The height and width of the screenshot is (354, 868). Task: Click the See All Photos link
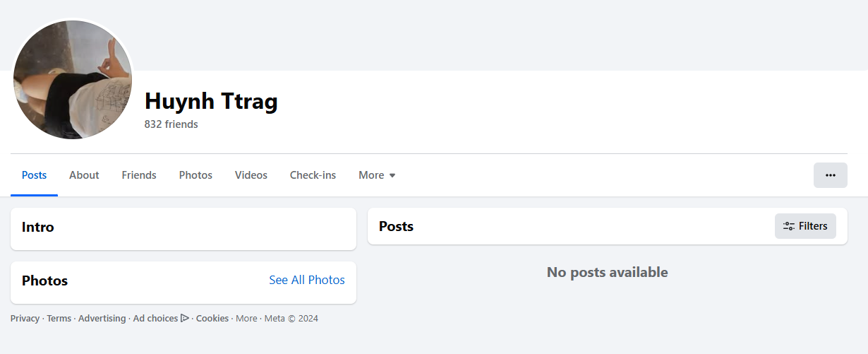pyautogui.click(x=307, y=281)
